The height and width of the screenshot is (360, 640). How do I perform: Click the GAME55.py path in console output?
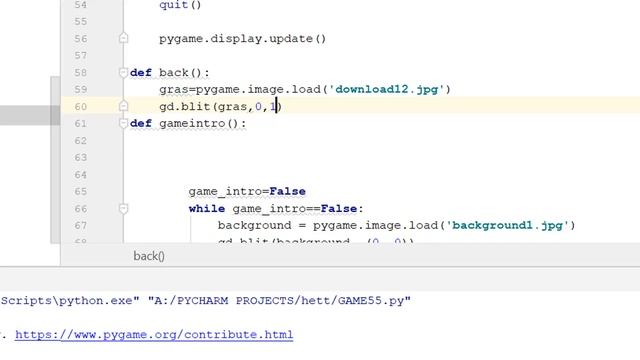279,301
